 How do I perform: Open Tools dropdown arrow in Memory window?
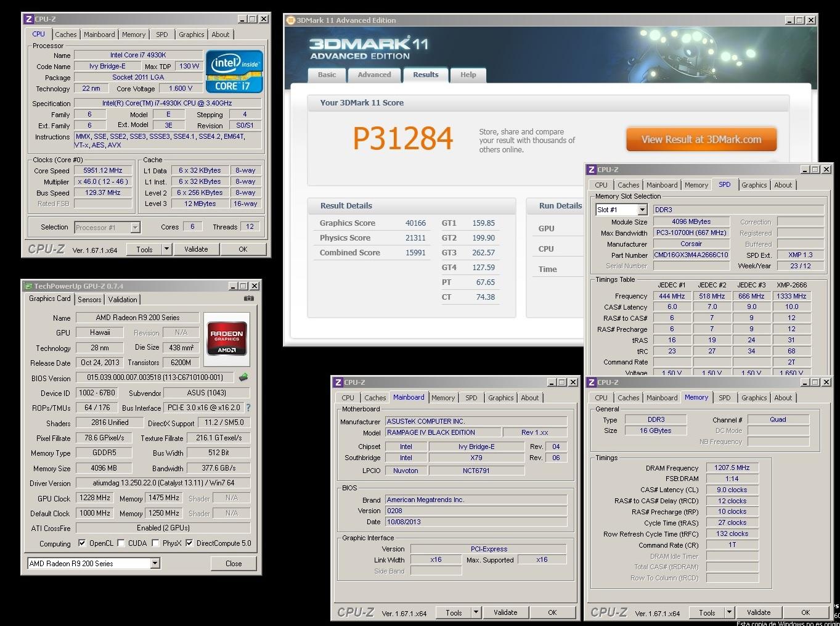click(x=729, y=612)
